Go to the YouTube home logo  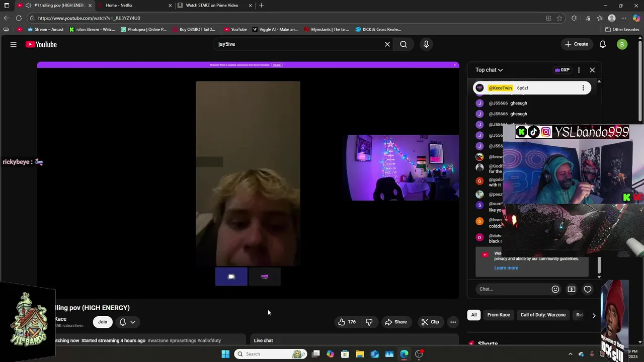pyautogui.click(x=41, y=44)
